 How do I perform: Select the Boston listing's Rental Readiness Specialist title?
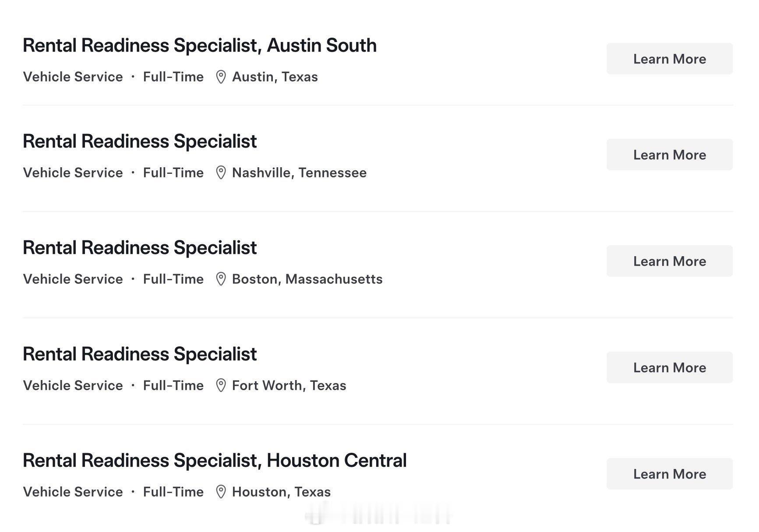(139, 248)
